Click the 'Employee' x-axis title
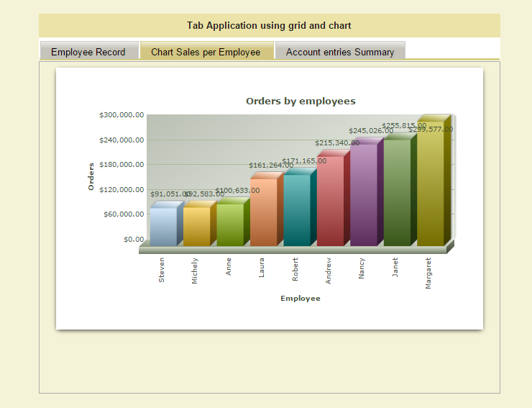Image resolution: width=532 pixels, height=408 pixels. (300, 299)
